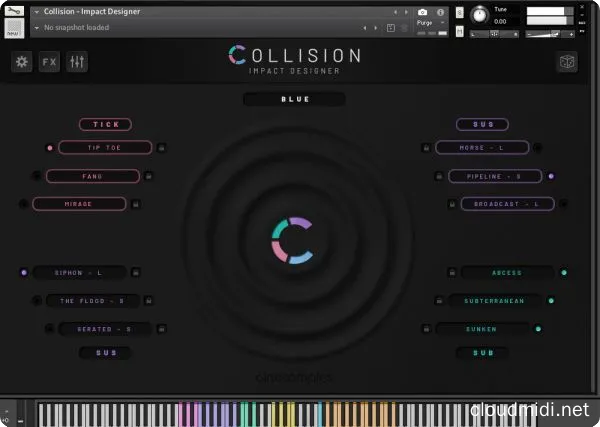This screenshot has width=600, height=427.
Task: Open the mixer faders page
Action: 77,62
